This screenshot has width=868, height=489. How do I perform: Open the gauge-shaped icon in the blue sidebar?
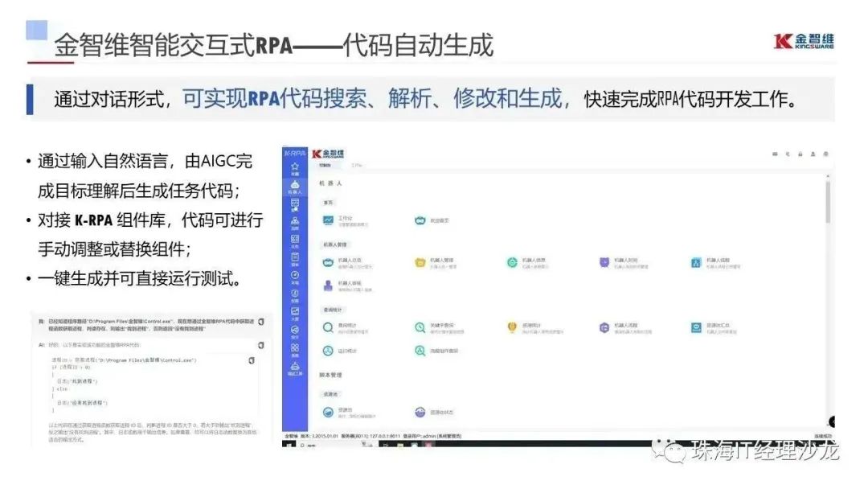tap(294, 277)
